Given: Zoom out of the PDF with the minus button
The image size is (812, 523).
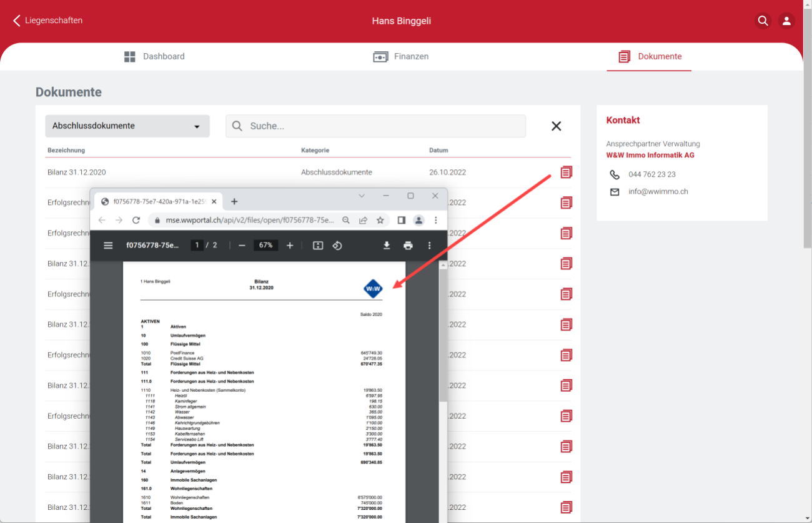Looking at the screenshot, I should 242,246.
